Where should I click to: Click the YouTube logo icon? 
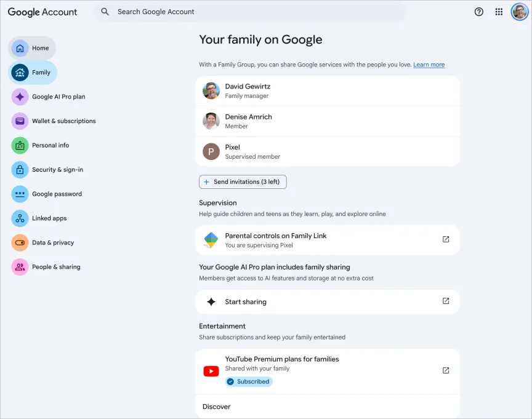(211, 371)
